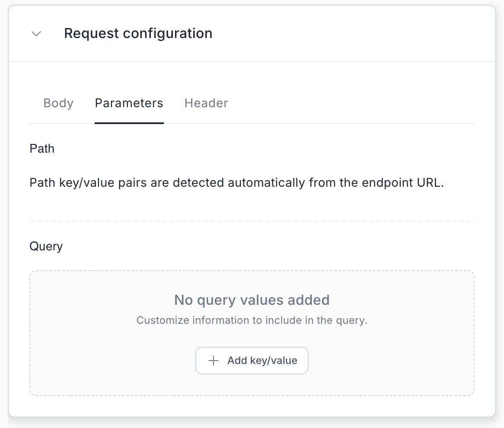Click the path key/value pairs description text
This screenshot has height=428, width=504.
(173, 183)
